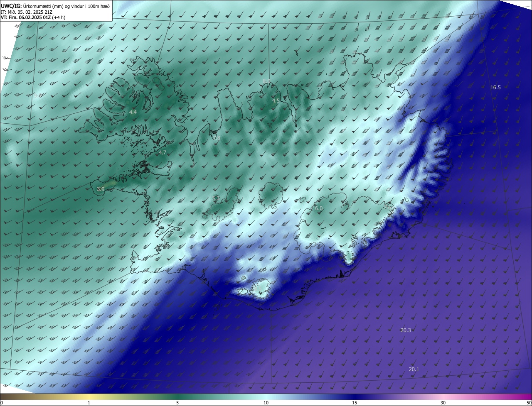Viewport: 532px width, 406px height.
Task: Click the 20.1 value label on the map
Action: click(x=414, y=369)
